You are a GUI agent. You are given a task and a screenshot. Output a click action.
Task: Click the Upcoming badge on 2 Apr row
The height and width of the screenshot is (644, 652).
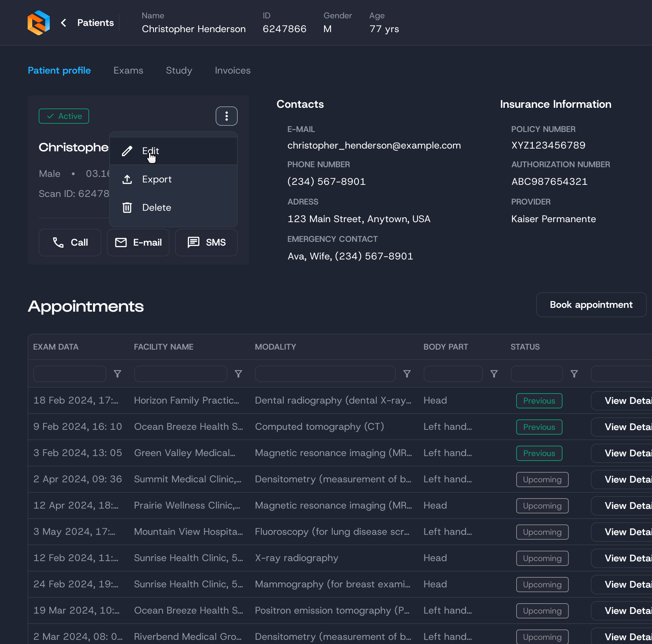coord(542,480)
